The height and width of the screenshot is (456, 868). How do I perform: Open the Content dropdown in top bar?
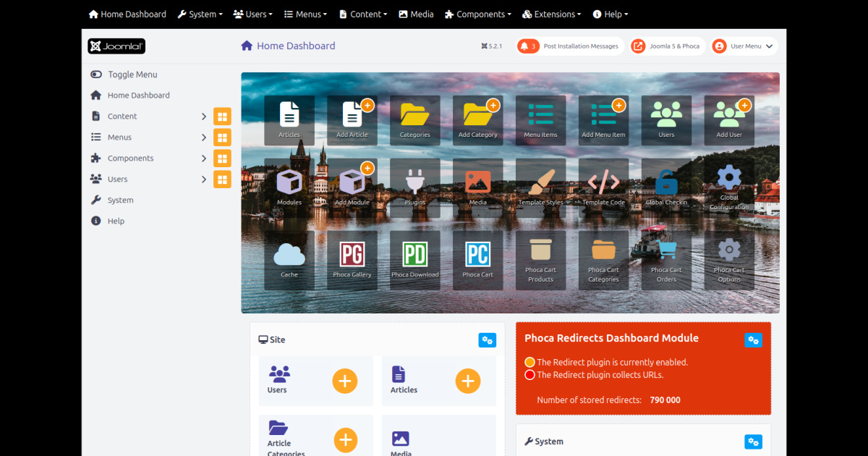pos(362,14)
